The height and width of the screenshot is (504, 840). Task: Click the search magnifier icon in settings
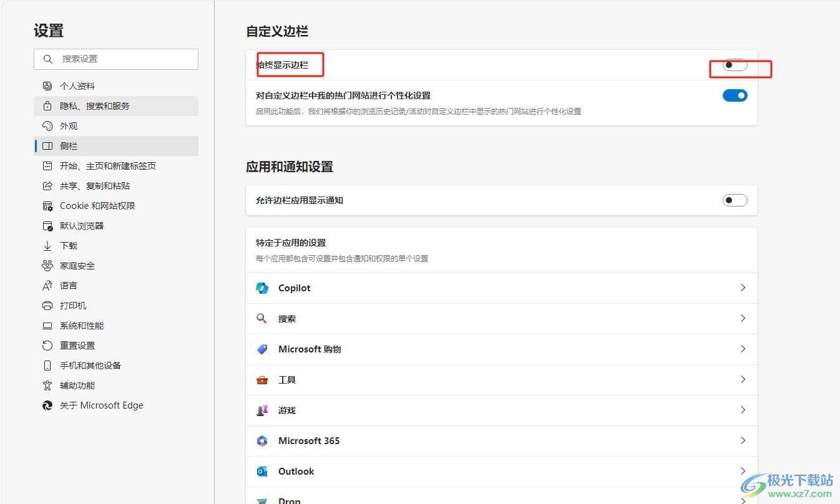tap(48, 59)
